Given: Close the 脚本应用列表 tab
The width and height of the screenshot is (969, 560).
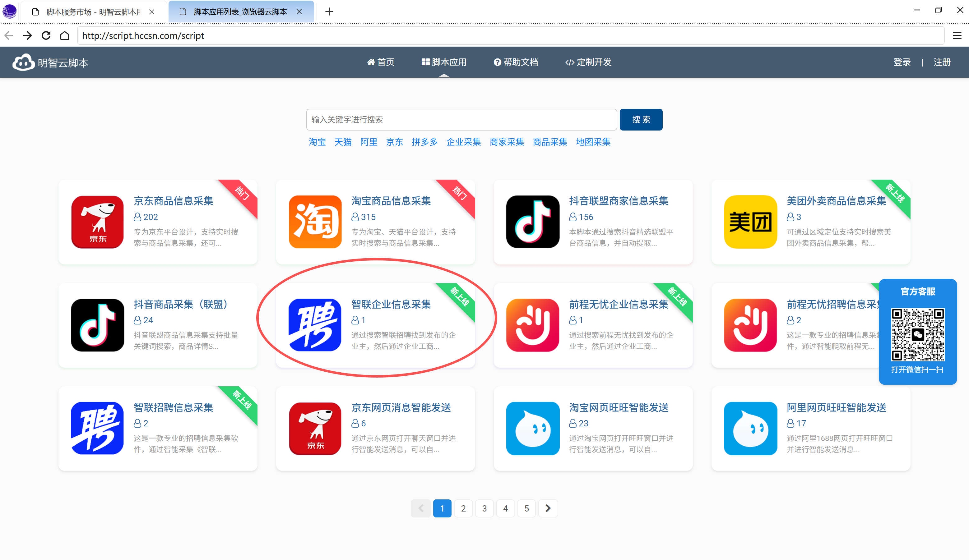Looking at the screenshot, I should click(x=299, y=12).
